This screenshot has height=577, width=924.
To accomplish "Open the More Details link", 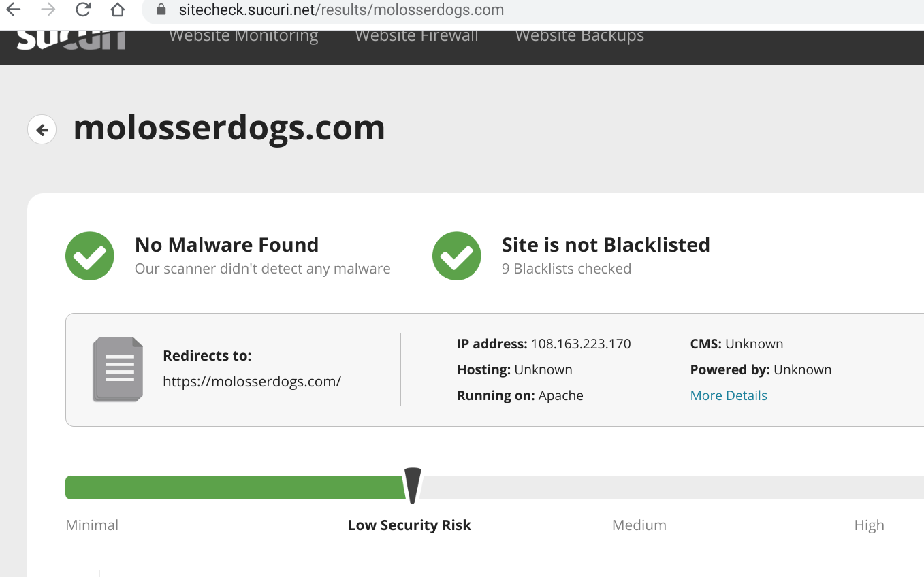I will tap(729, 395).
